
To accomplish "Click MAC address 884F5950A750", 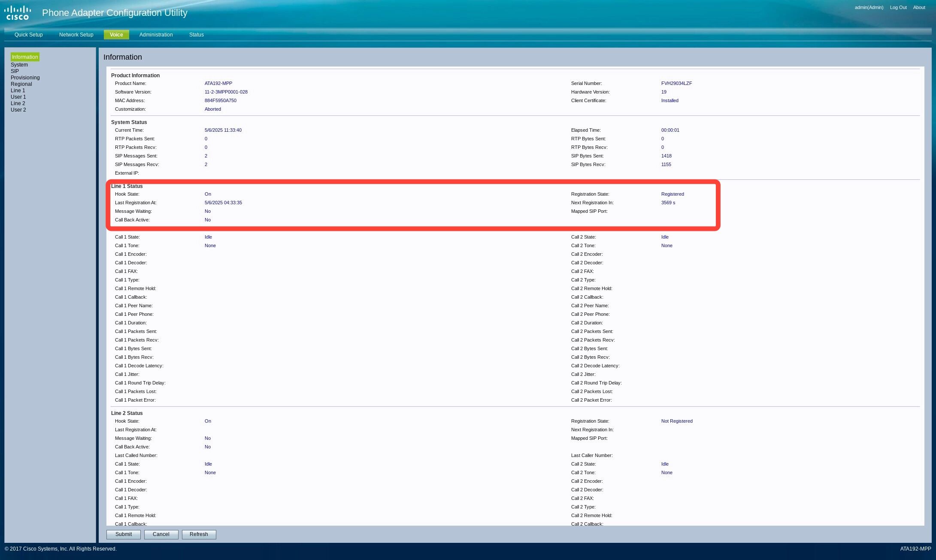I will tap(221, 100).
